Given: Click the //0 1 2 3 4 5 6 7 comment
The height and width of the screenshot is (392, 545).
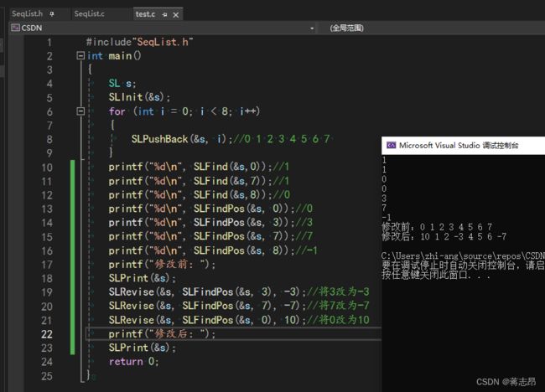Looking at the screenshot, I should (282, 139).
